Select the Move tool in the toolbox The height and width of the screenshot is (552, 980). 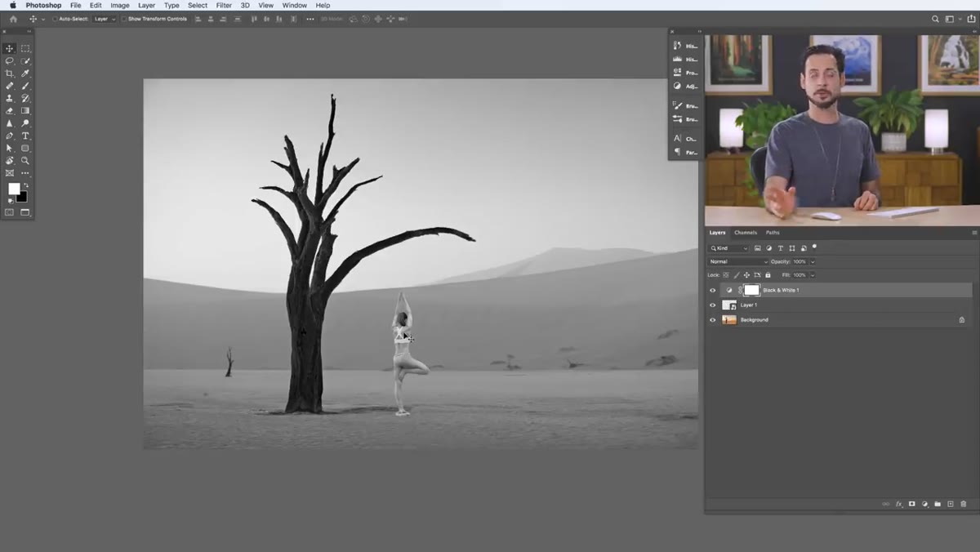pyautogui.click(x=10, y=48)
